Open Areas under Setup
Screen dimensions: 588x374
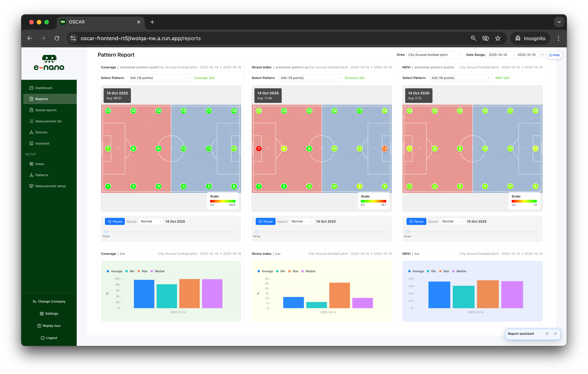click(40, 164)
